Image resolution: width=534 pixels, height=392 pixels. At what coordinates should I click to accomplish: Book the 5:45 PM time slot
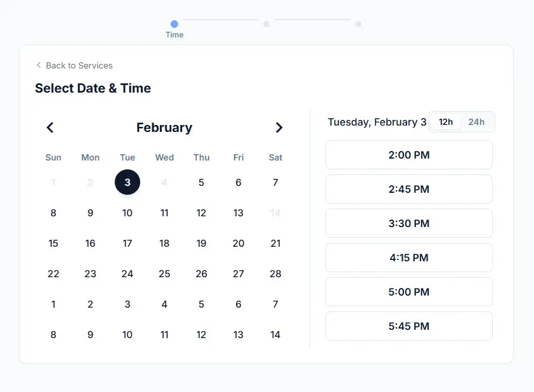click(408, 326)
